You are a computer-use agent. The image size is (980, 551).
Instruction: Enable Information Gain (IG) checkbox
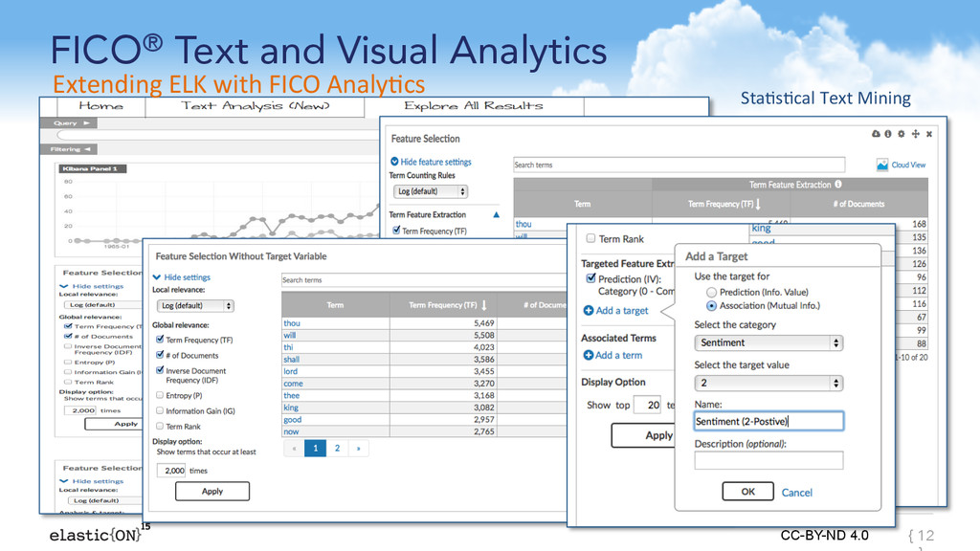(x=160, y=410)
